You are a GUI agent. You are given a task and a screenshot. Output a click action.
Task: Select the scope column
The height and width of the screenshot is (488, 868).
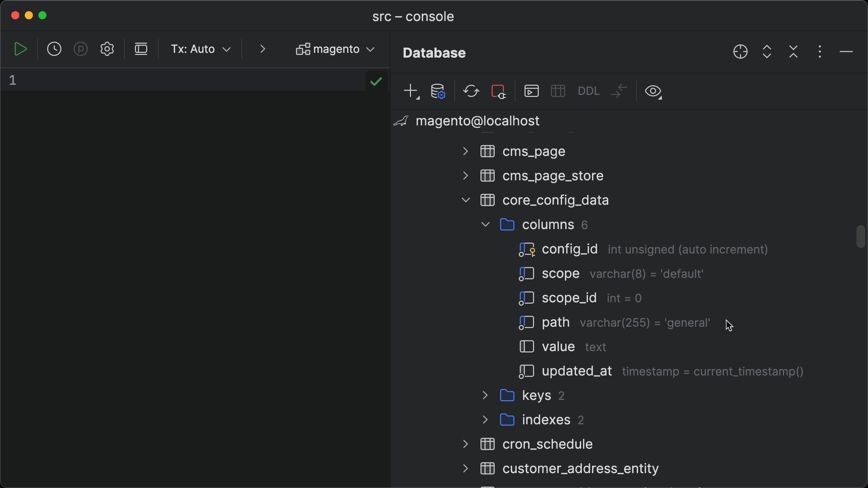click(561, 273)
